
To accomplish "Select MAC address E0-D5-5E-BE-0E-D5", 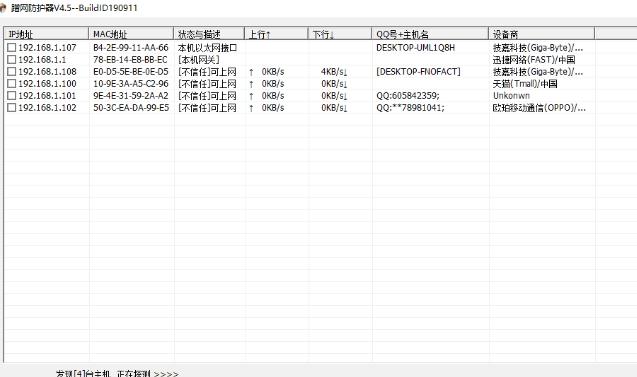I will click(130, 72).
